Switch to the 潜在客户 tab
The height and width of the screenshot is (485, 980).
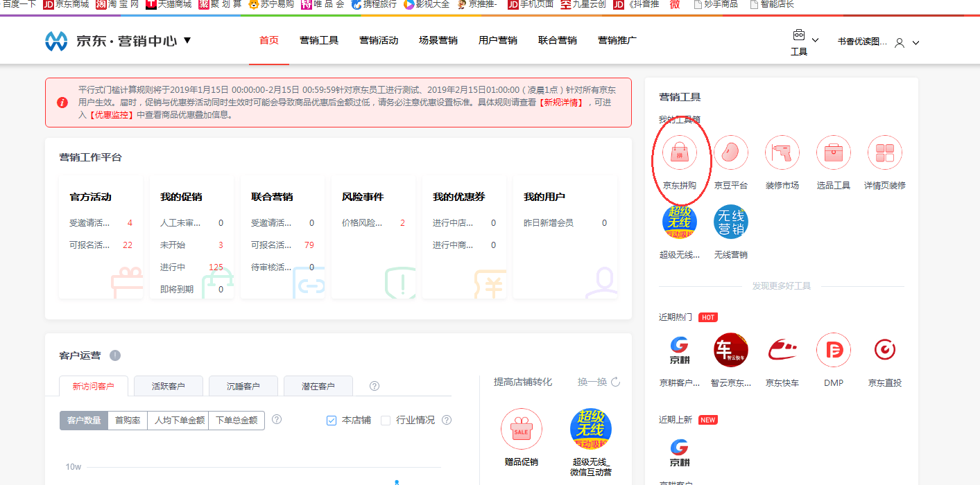coord(318,386)
